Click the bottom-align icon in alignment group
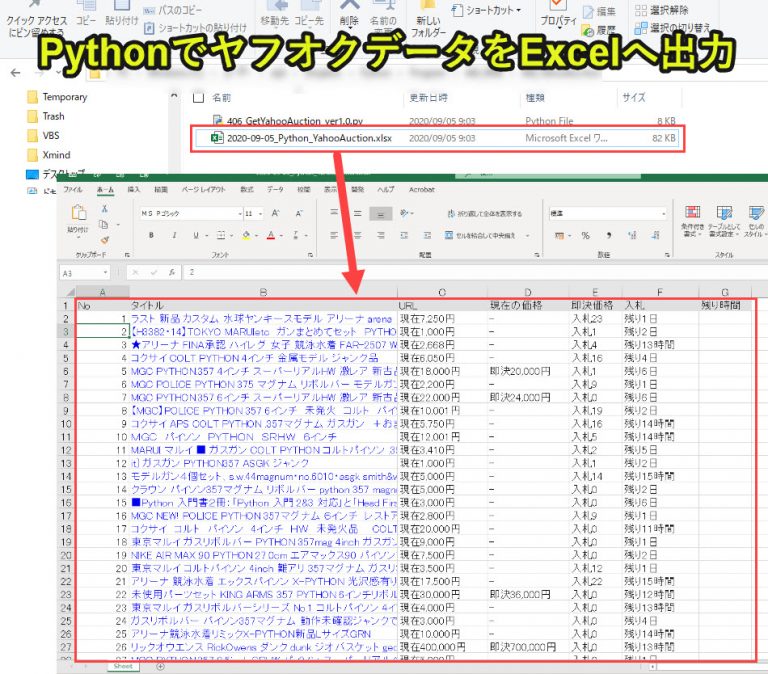The image size is (768, 674). click(381, 214)
